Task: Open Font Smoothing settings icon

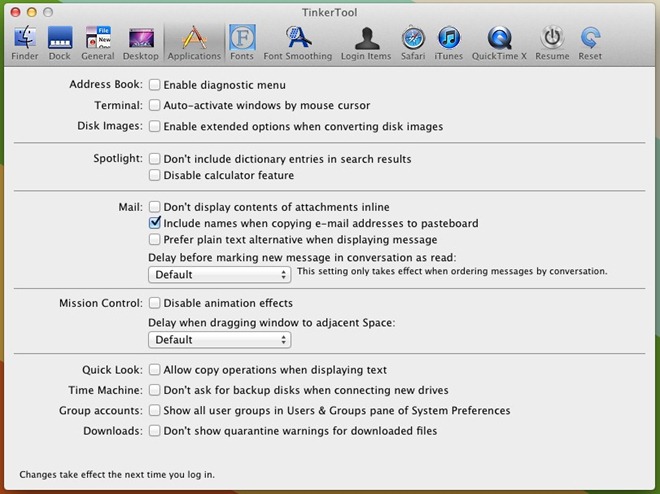Action: [x=298, y=38]
